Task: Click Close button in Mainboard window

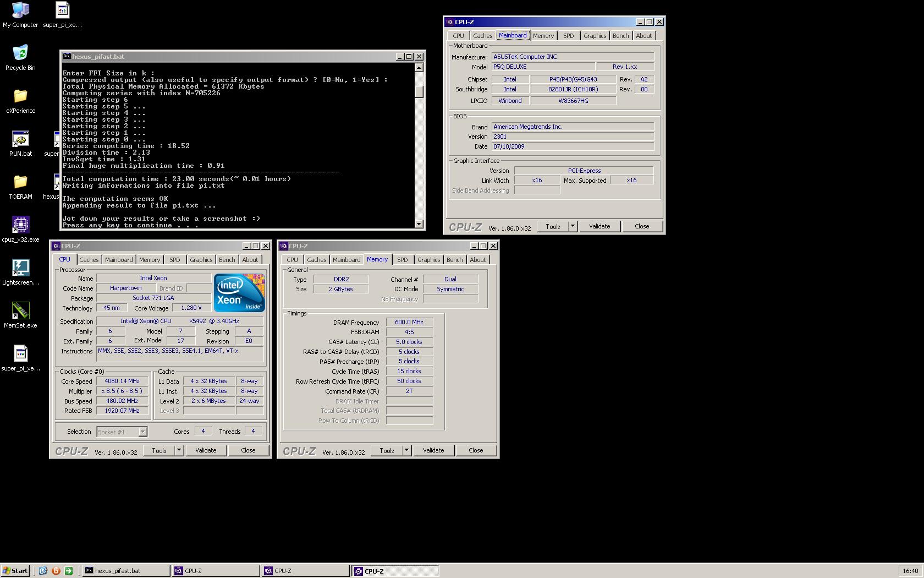Action: point(642,226)
